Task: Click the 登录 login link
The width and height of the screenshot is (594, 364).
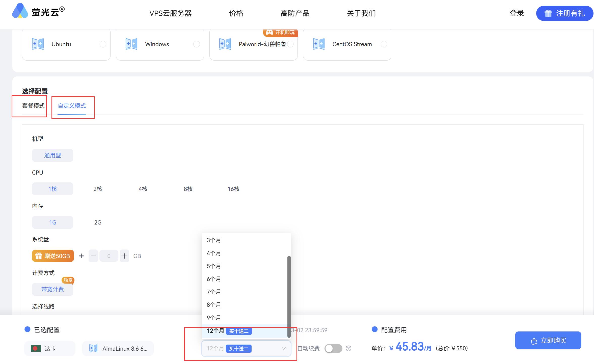Action: point(517,13)
